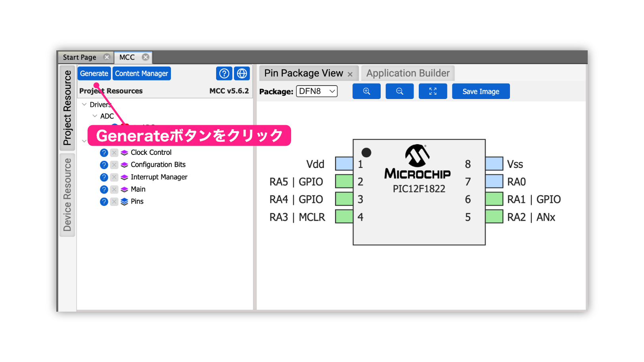The height and width of the screenshot is (362, 644).
Task: Close the Pin Package View tab
Action: 350,74
